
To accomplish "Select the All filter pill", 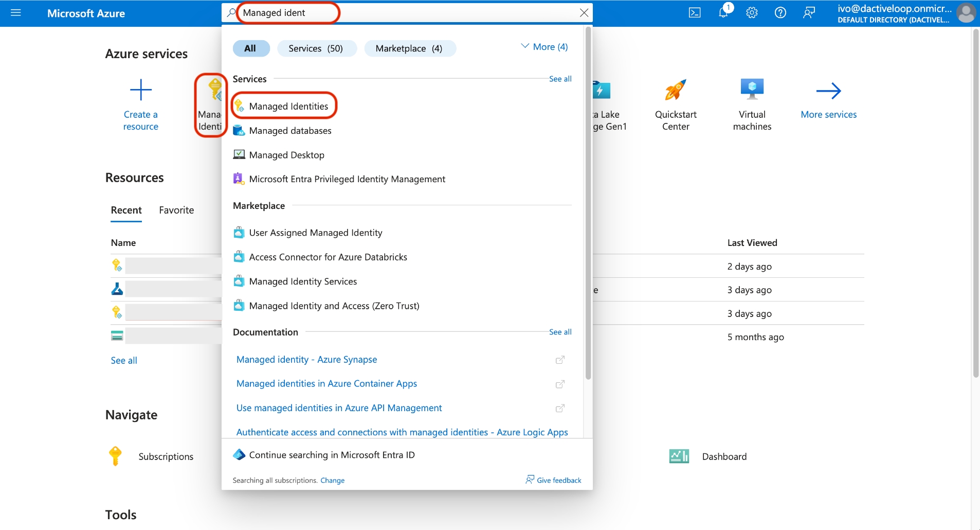I will coord(250,48).
